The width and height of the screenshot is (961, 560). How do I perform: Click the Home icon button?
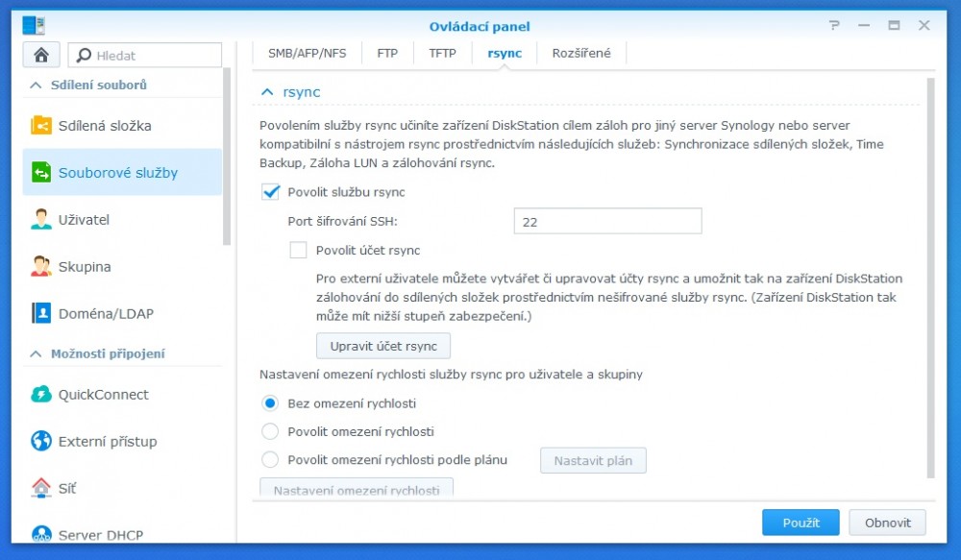[x=41, y=55]
